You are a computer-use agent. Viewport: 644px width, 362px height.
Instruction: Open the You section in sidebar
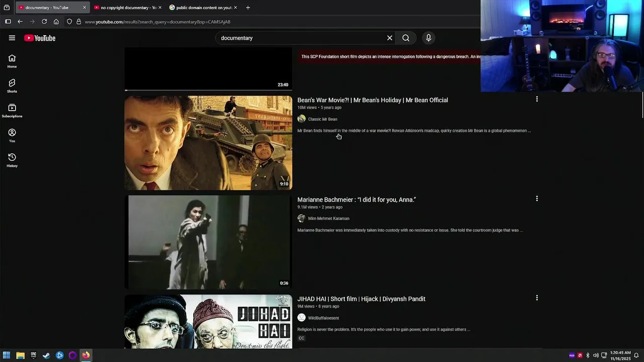click(12, 136)
